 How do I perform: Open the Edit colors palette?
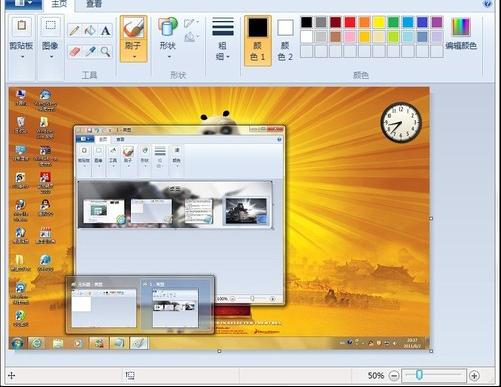coord(461,34)
